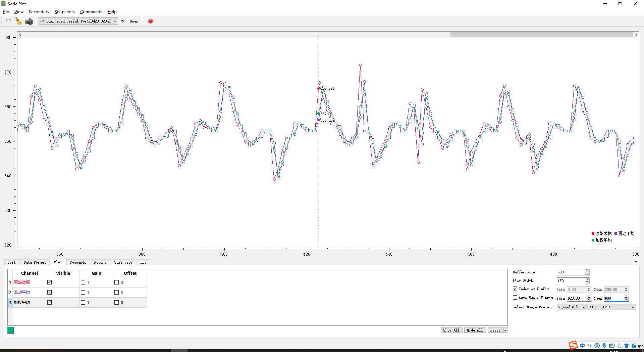Open the Help menu
644x352 pixels.
pos(112,12)
